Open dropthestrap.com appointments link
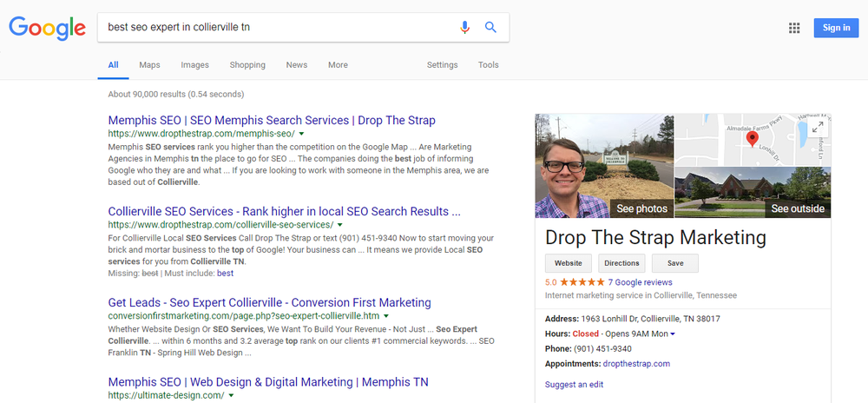Screen dimensions: 868x403 (x=636, y=364)
